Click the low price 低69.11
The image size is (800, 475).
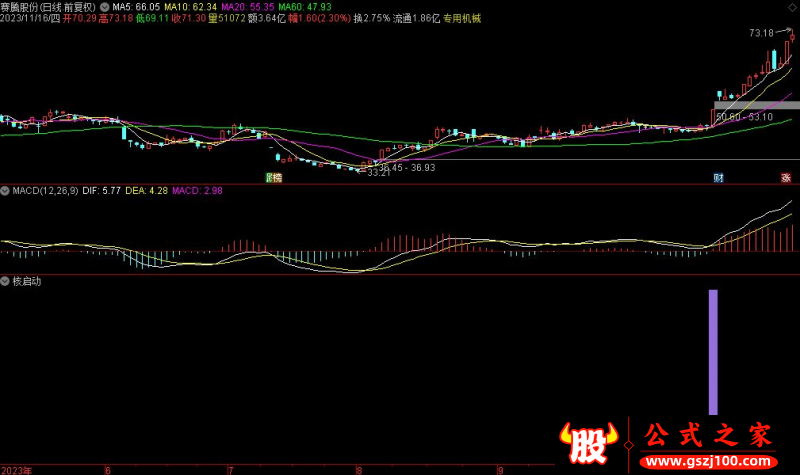tap(152, 18)
